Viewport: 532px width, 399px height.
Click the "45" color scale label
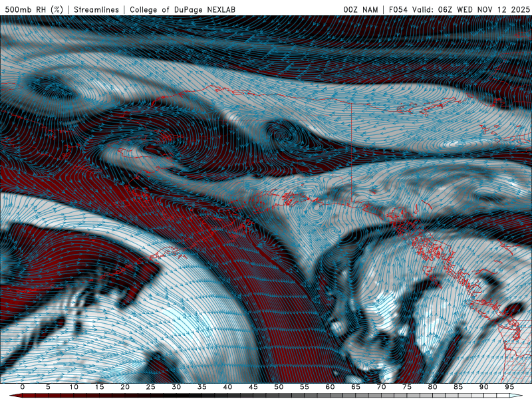[x=253, y=387]
